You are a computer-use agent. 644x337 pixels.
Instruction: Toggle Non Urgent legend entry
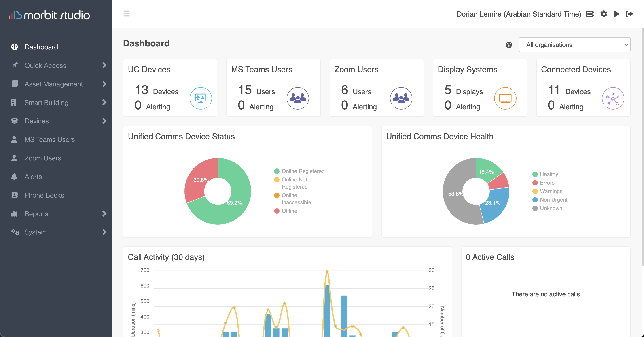point(550,200)
